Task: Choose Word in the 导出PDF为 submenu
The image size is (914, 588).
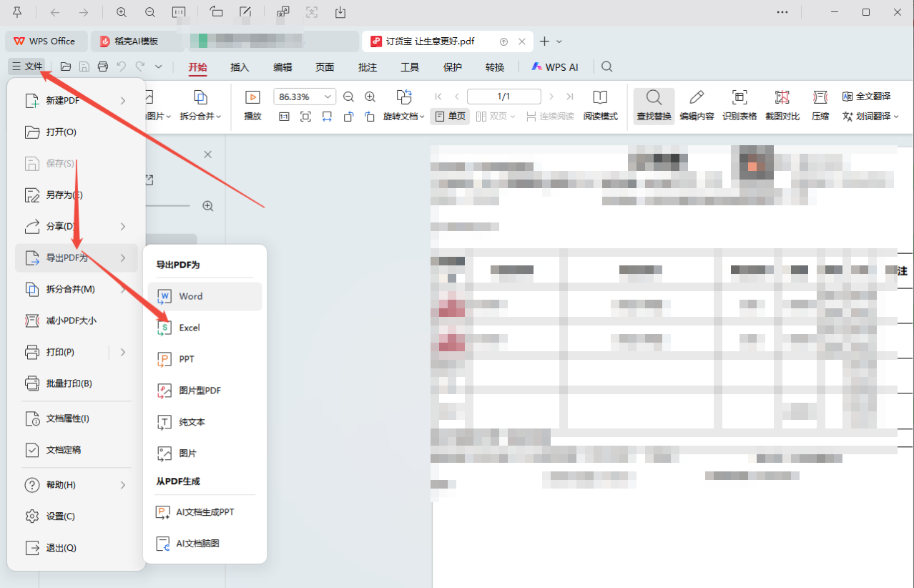Action: 205,296
